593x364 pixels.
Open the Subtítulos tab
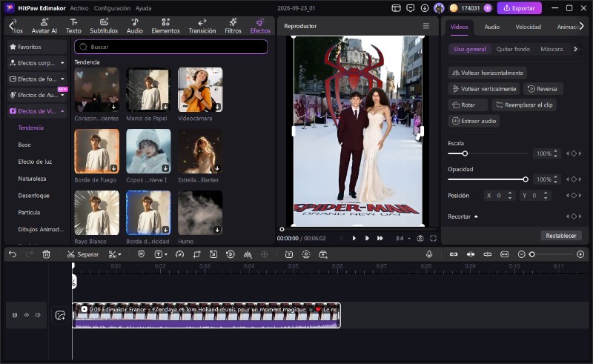tap(104, 26)
